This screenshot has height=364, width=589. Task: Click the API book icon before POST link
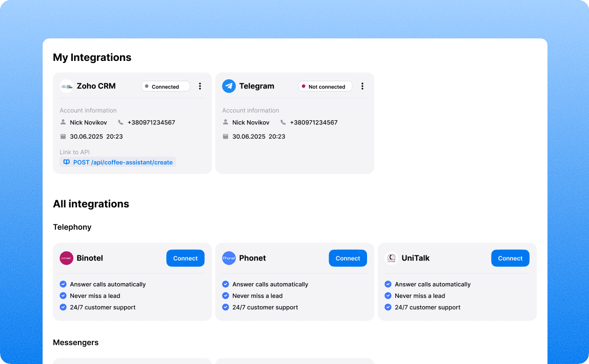pos(66,162)
